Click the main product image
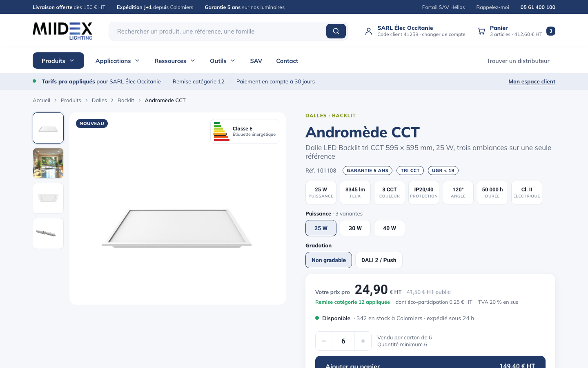 coord(178,209)
